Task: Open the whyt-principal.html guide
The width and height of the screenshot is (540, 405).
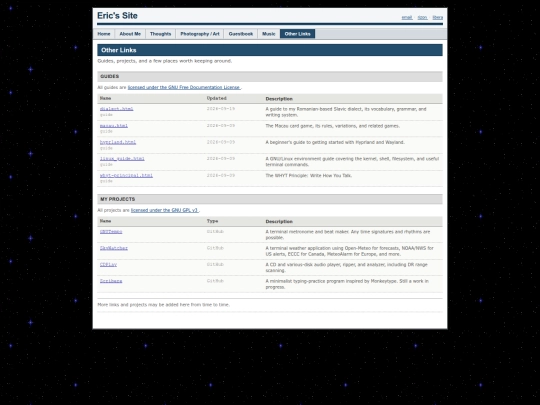Action: click(x=126, y=175)
